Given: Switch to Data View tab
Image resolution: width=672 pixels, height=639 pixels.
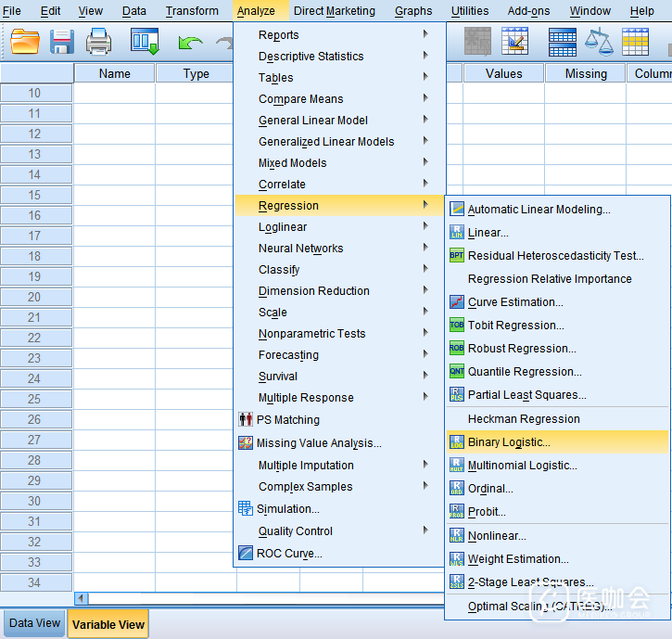Looking at the screenshot, I should 34,623.
